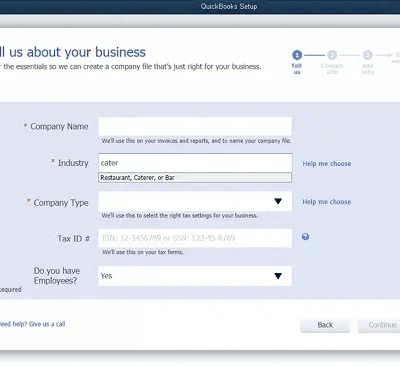
Task: Select step 1 Tell us circle
Action: (297, 55)
